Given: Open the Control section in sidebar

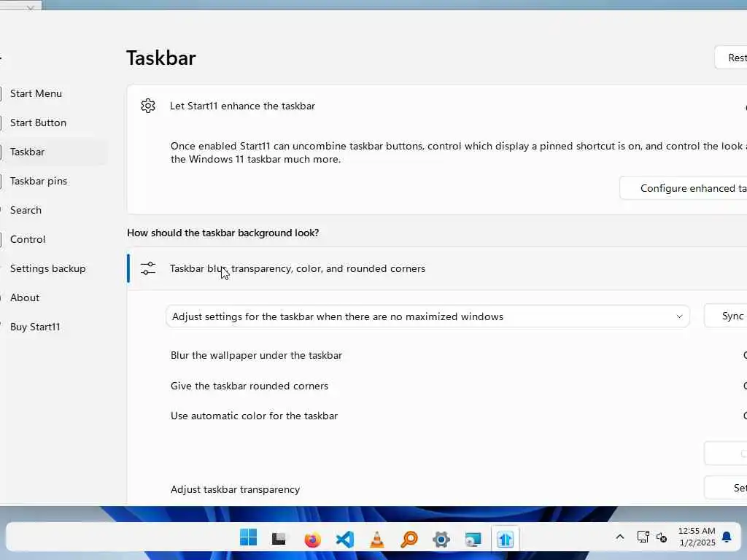Looking at the screenshot, I should click(28, 239).
